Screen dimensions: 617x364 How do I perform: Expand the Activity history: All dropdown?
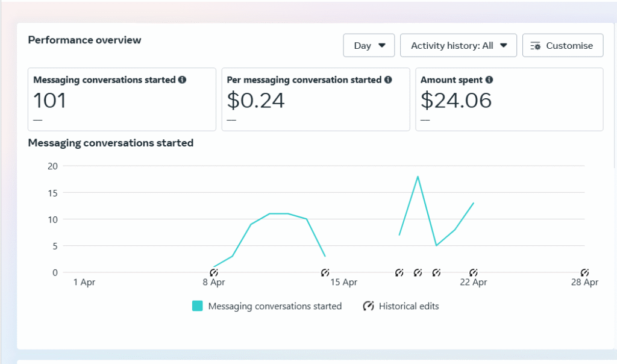pyautogui.click(x=459, y=45)
